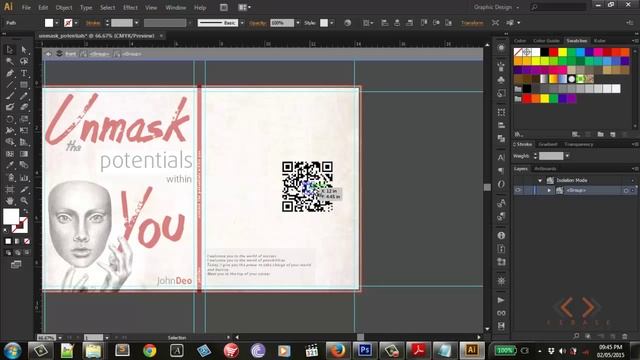Viewport: 640px width, 360px height.
Task: Click the Change Screen Mode button
Action: [16, 265]
